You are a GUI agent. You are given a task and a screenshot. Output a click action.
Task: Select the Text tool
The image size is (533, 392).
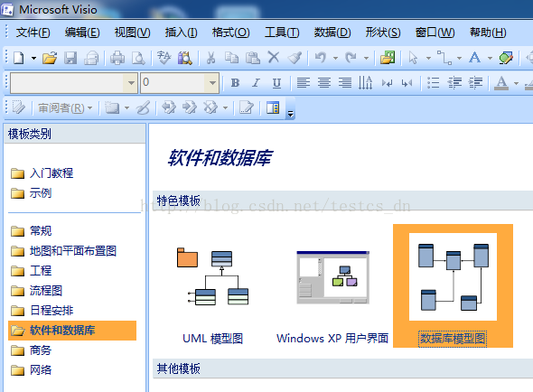pos(474,57)
